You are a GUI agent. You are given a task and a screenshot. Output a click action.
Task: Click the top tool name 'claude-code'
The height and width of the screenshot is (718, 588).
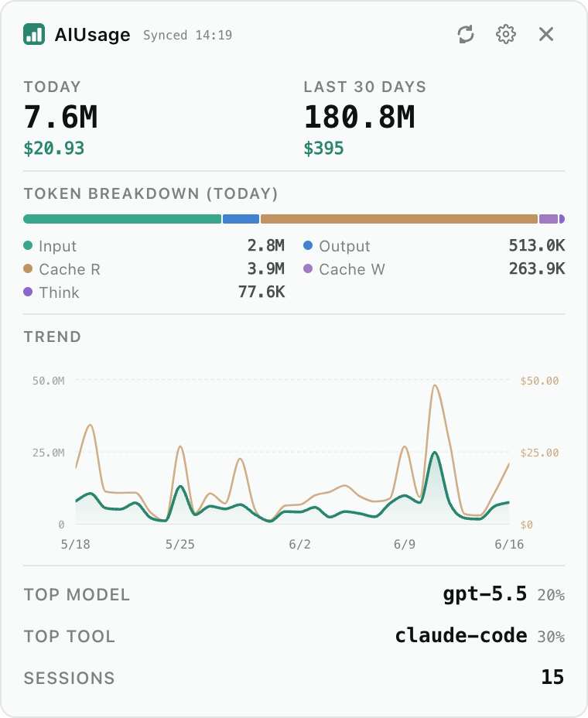point(460,635)
